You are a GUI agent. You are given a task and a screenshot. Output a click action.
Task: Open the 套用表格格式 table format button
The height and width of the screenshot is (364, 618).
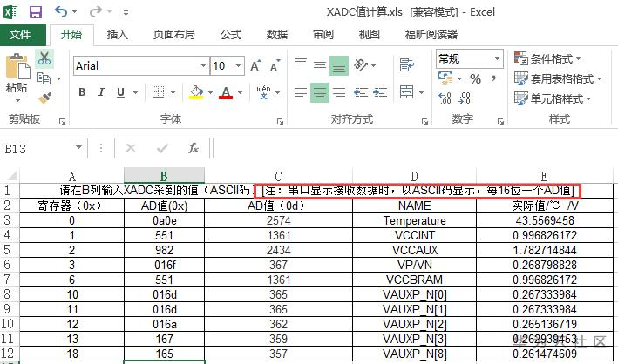(x=558, y=78)
